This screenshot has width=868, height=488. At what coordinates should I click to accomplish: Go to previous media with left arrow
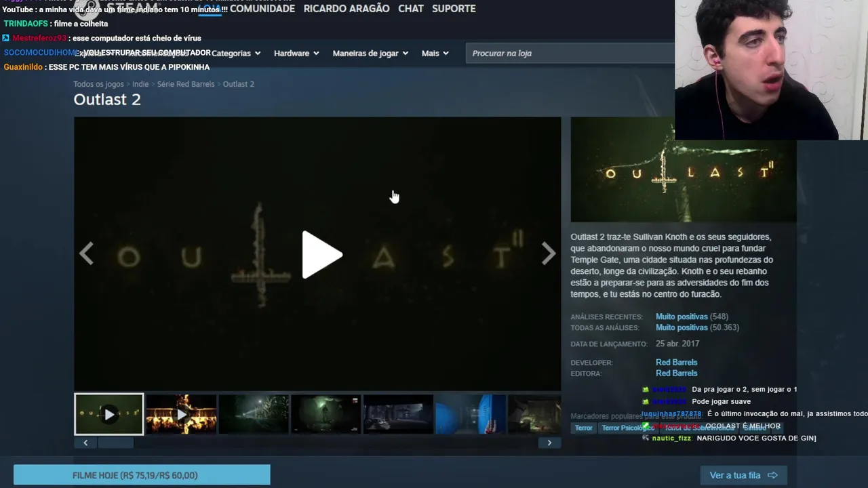click(x=86, y=254)
